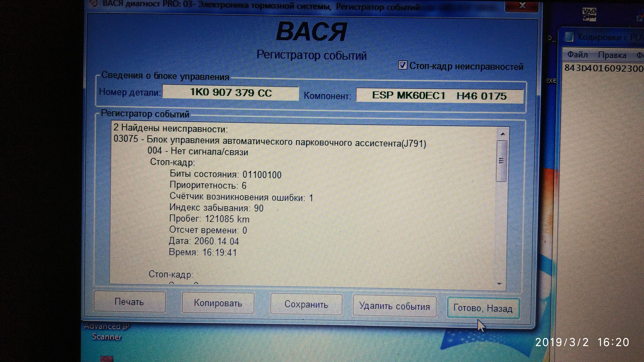The image size is (644, 362).
Task: Click the line Приоритетность: 6
Action: pyautogui.click(x=208, y=185)
